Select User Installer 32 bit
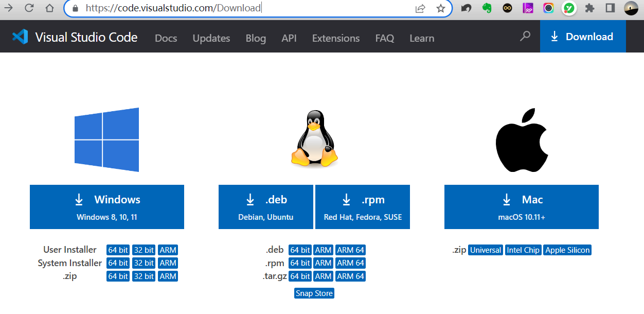 pos(144,250)
